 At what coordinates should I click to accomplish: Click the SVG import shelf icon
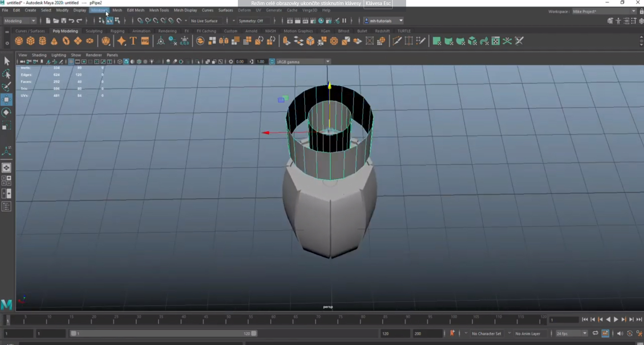(145, 41)
